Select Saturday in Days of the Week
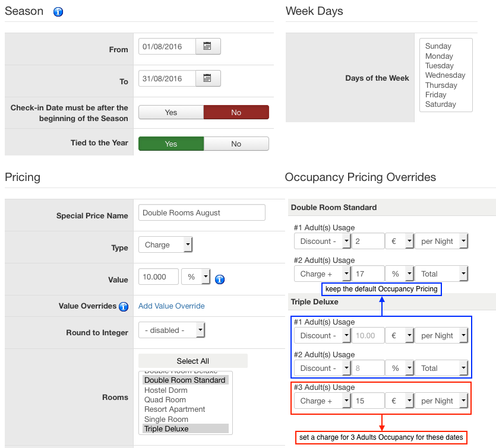 (x=440, y=104)
